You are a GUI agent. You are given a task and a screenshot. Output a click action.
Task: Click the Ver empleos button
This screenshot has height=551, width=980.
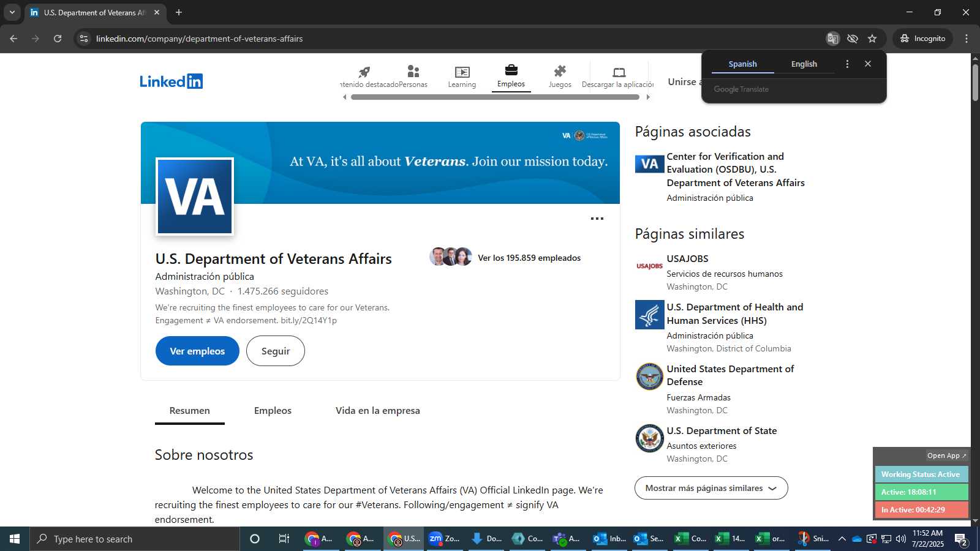(197, 351)
